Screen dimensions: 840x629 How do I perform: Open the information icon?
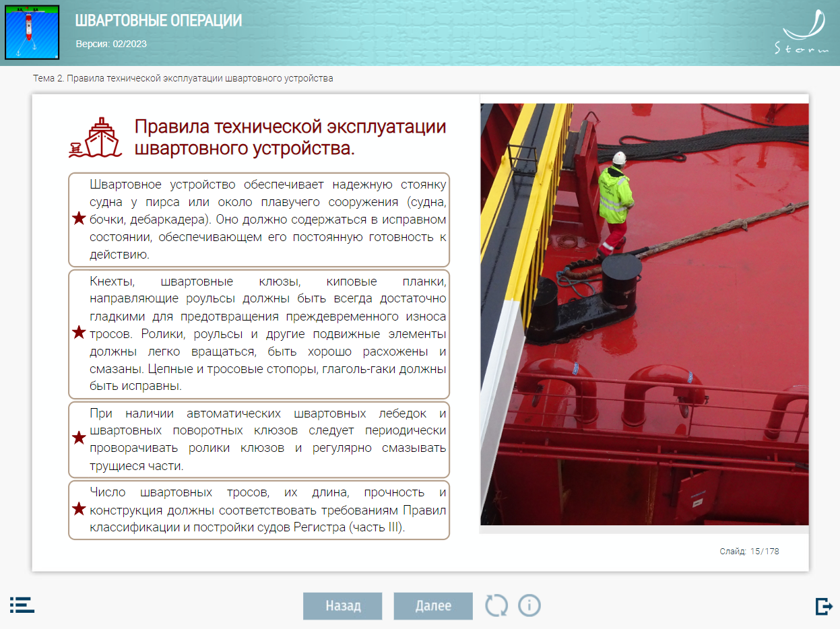[529, 605]
